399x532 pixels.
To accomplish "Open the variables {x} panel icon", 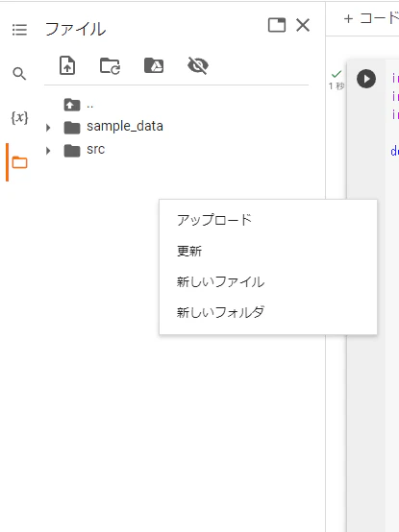I will pyautogui.click(x=19, y=118).
